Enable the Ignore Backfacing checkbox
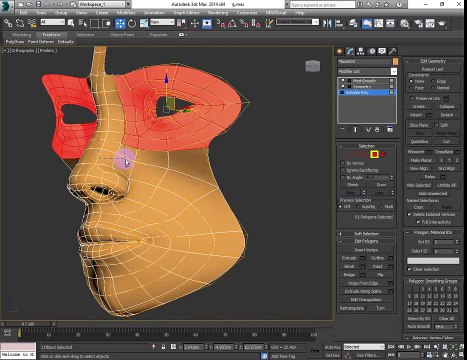 (x=342, y=170)
